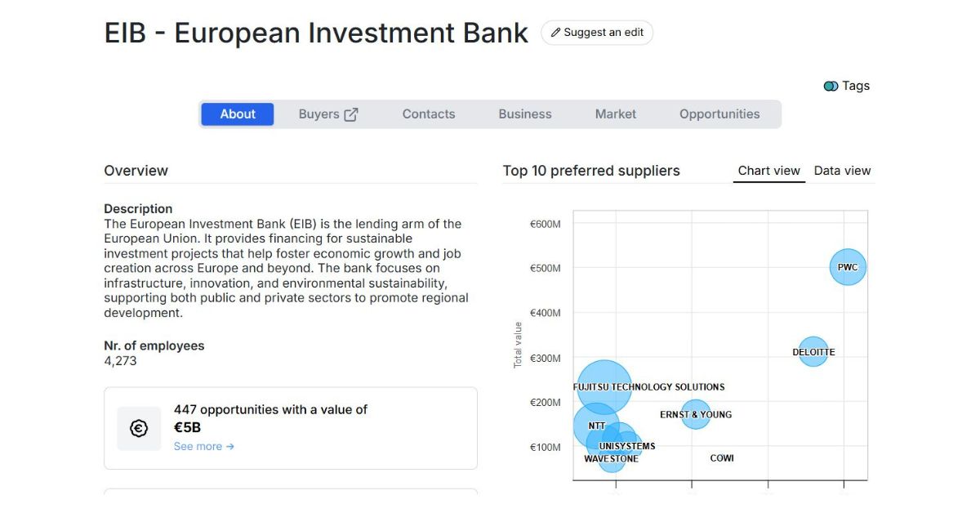Go to the Market tab
Screen dimensions: 980x513
point(615,114)
